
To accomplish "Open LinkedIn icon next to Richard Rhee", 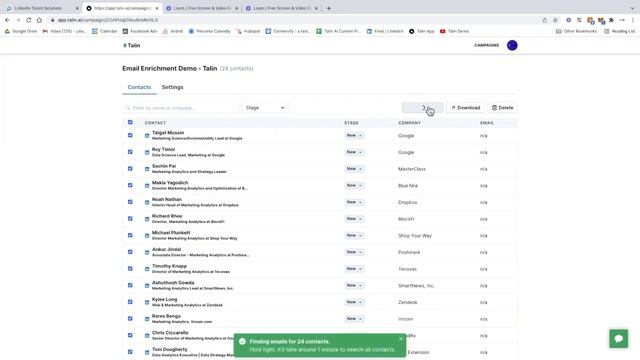I will tap(147, 219).
